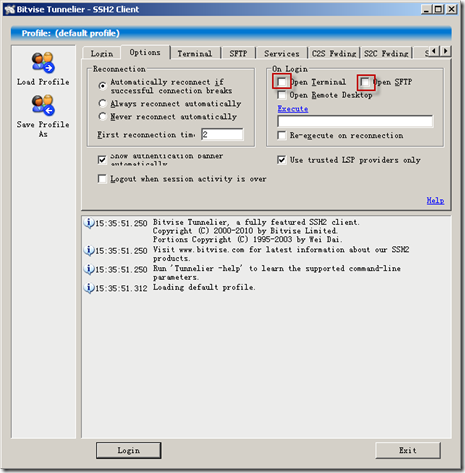Click the Exit button
The height and width of the screenshot is (473, 465).
point(408,450)
